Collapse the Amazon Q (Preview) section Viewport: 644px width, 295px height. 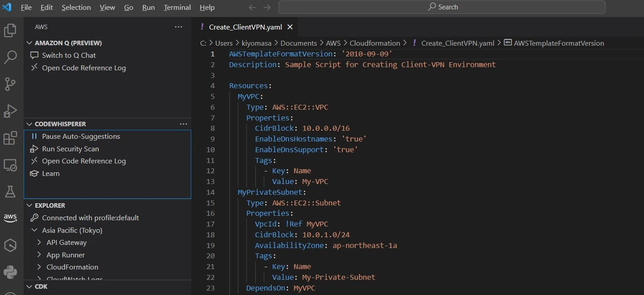[68, 43]
